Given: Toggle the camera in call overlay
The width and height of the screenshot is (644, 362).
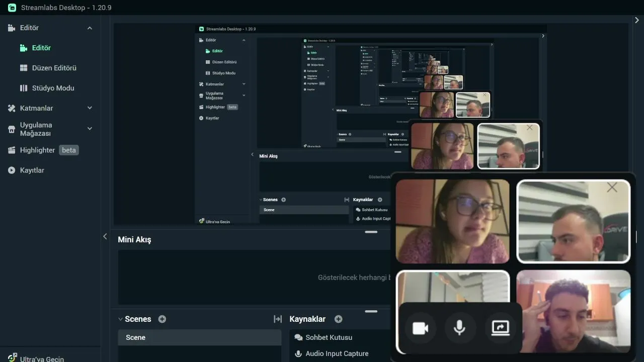Looking at the screenshot, I should (420, 328).
